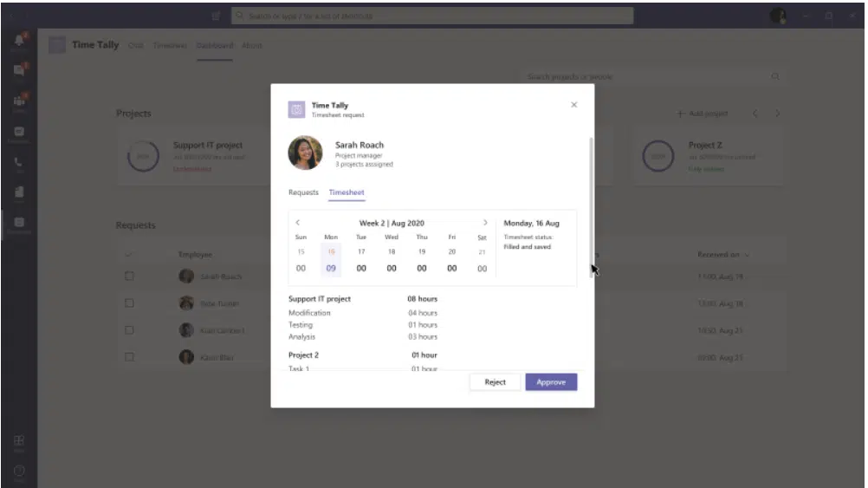Show next projects with right chevron
The width and height of the screenshot is (868, 488).
tap(778, 114)
